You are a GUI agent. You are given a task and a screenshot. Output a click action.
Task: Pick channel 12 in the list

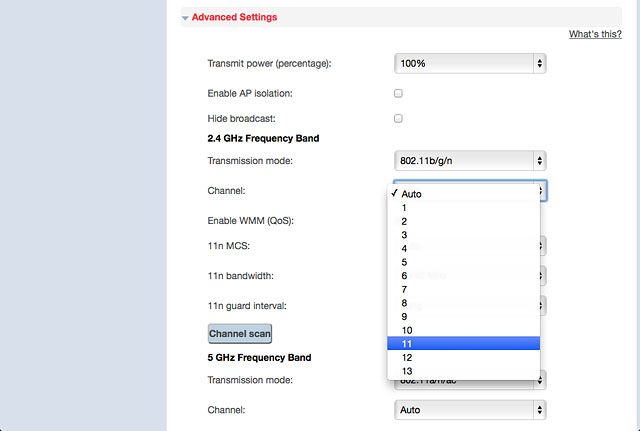pos(463,358)
